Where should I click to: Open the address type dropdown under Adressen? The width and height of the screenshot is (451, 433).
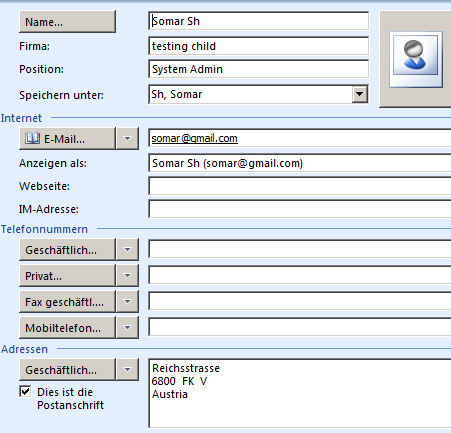(x=127, y=370)
